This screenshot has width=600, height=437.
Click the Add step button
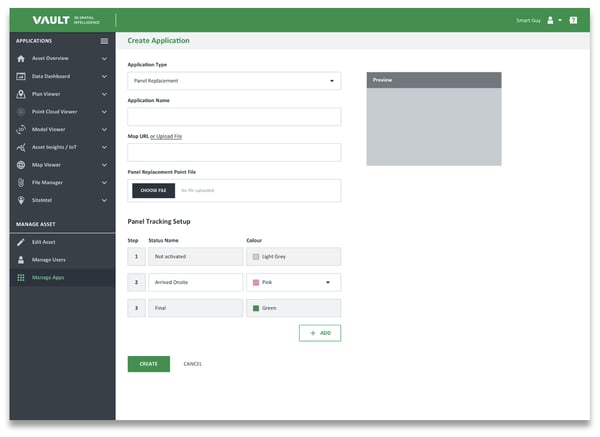point(320,333)
